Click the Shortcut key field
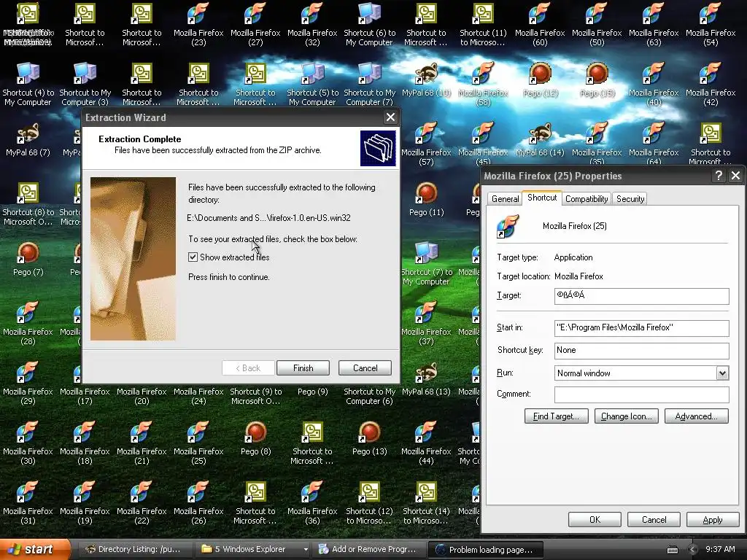The image size is (747, 560). click(641, 351)
